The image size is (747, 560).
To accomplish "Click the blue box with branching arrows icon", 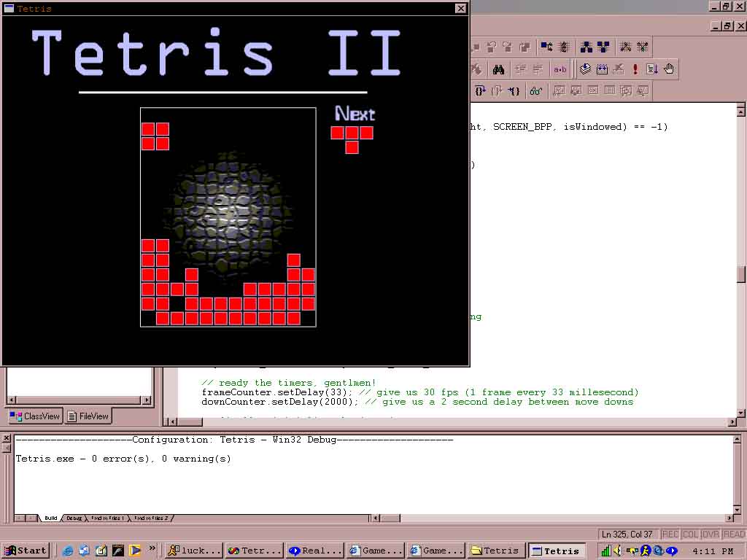I will click(546, 46).
